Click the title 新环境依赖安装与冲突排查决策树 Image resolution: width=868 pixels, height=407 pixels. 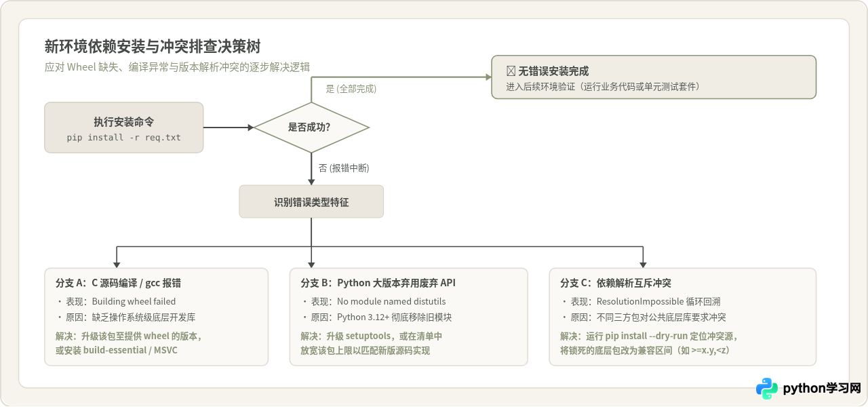pyautogui.click(x=152, y=47)
